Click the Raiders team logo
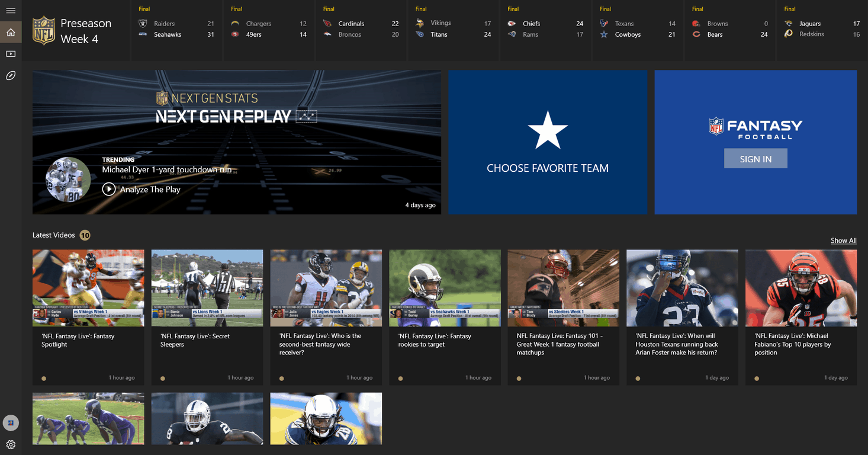This screenshot has height=455, width=868. click(x=142, y=24)
